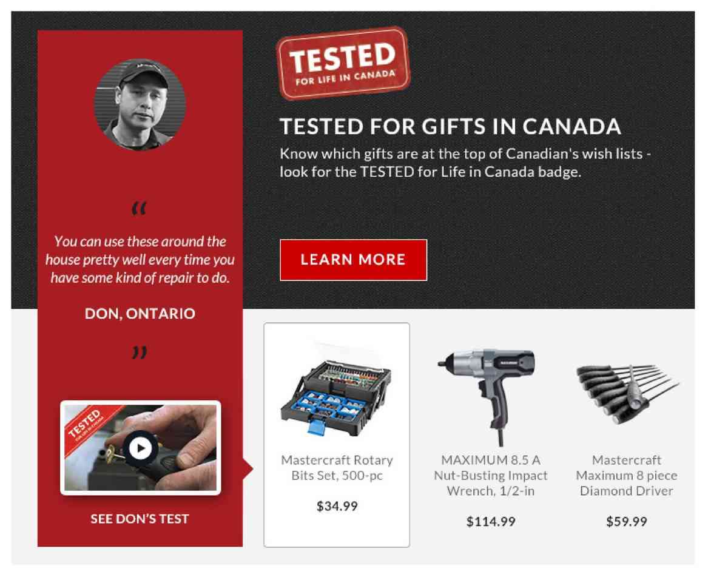Click the red arrow pointing to products
The width and height of the screenshot is (728, 577).
tap(248, 468)
